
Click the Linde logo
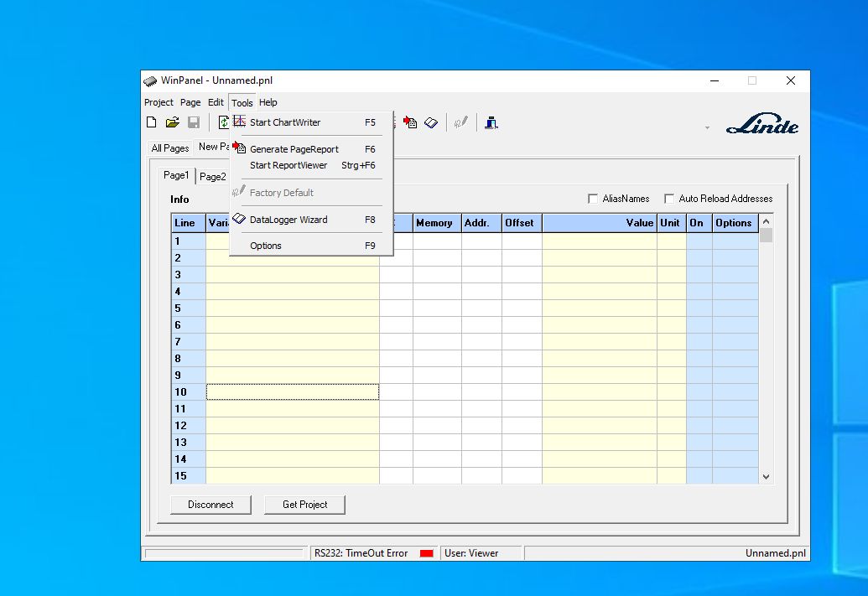[762, 123]
